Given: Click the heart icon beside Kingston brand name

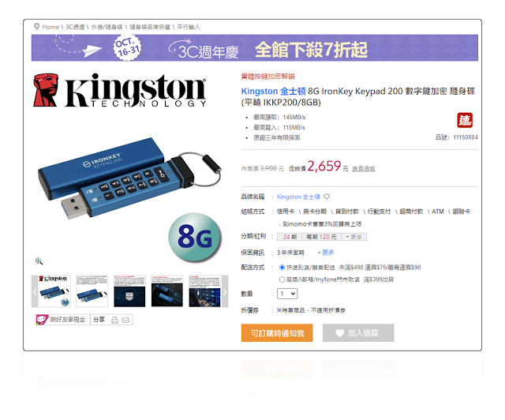Looking at the screenshot, I should (327, 197).
